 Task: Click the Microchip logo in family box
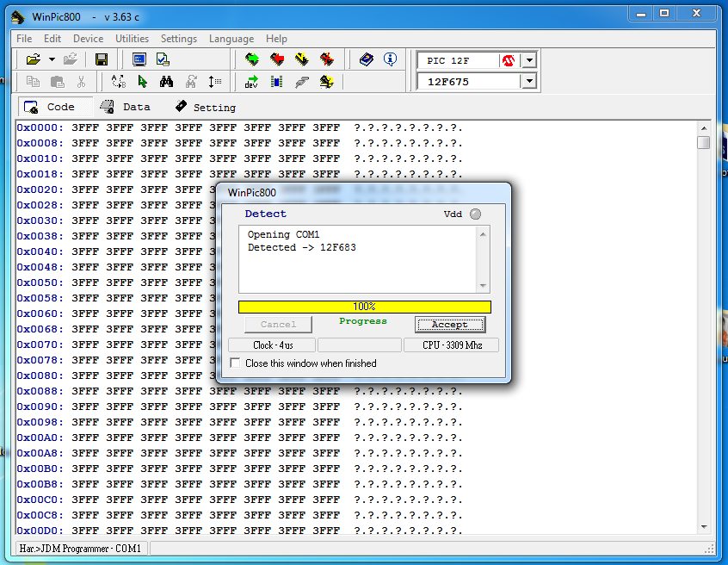tap(509, 60)
